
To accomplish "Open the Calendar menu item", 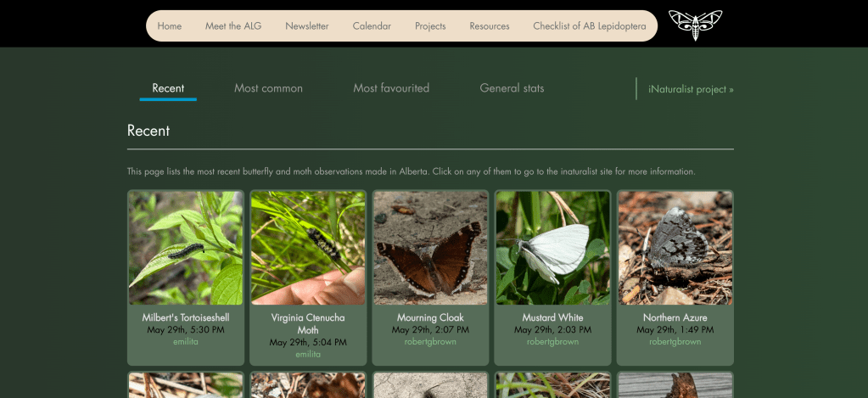I will click(x=372, y=26).
